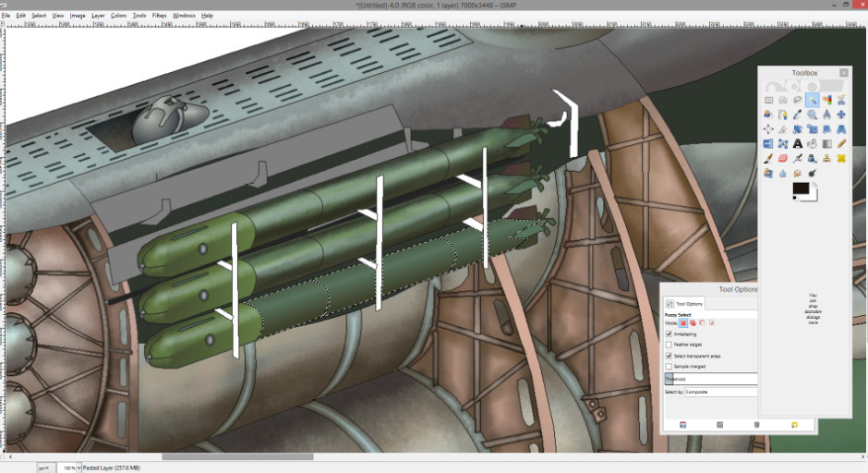Image resolution: width=868 pixels, height=473 pixels.
Task: Select the Cage Transform tool
Action: coord(783,143)
